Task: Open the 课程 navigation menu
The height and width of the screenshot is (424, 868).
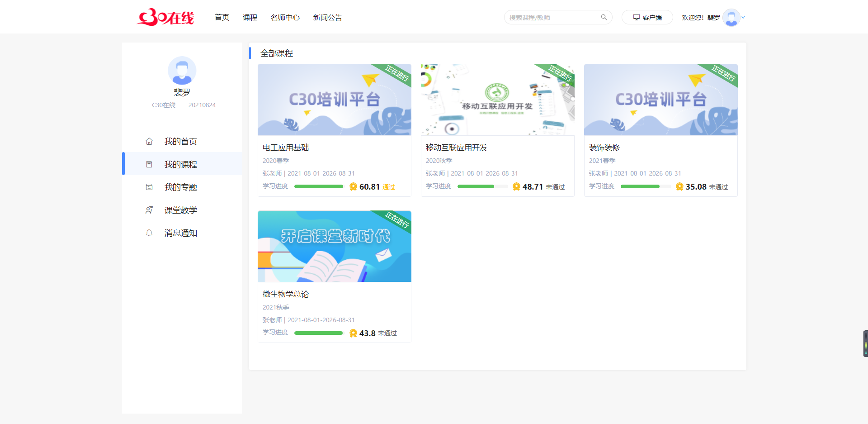Action: [250, 18]
